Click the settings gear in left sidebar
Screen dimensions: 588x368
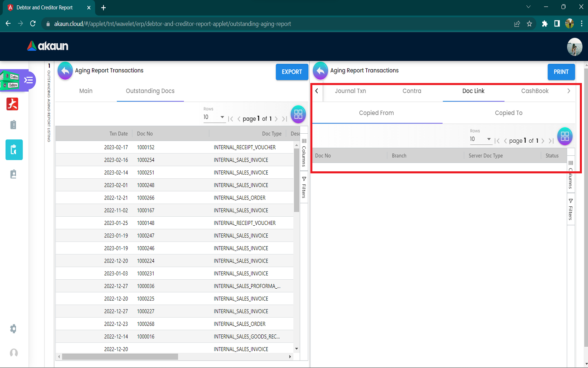[x=13, y=329]
